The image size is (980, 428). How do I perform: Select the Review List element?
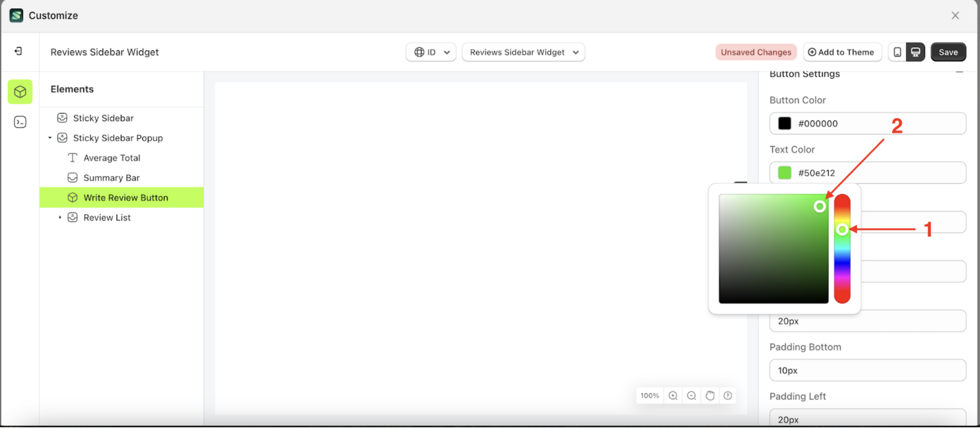point(107,217)
